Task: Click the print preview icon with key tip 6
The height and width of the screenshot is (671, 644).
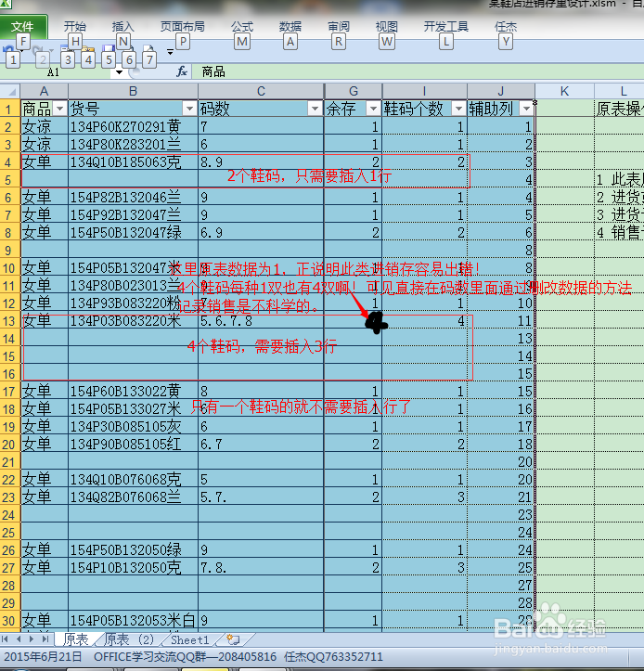Action: [129, 49]
